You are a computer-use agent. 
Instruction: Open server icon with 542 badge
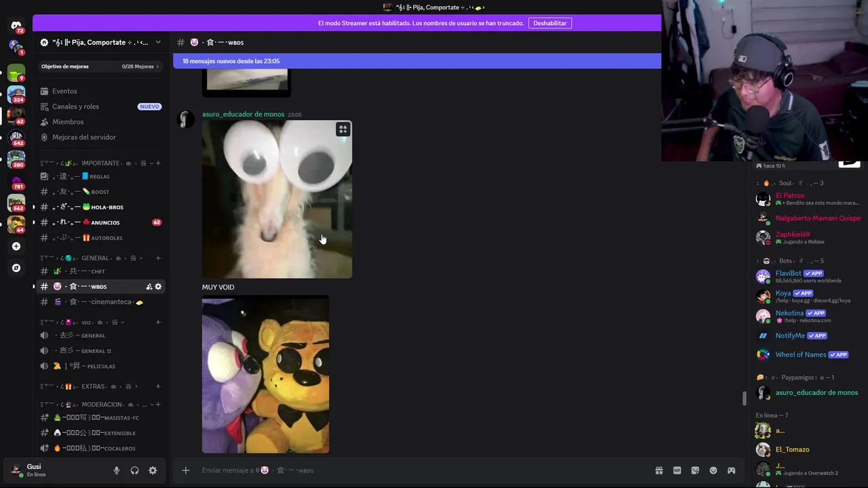click(x=16, y=138)
